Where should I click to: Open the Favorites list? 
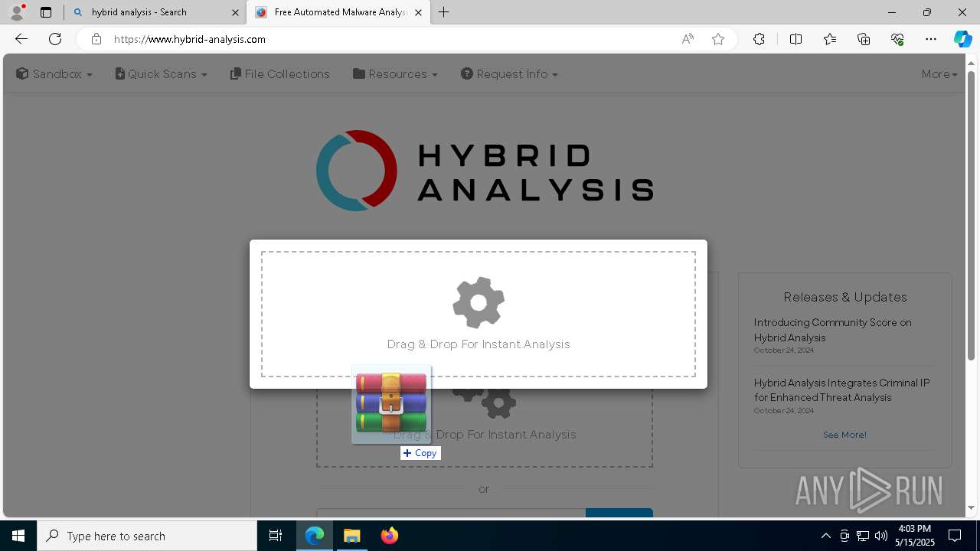[x=830, y=39]
